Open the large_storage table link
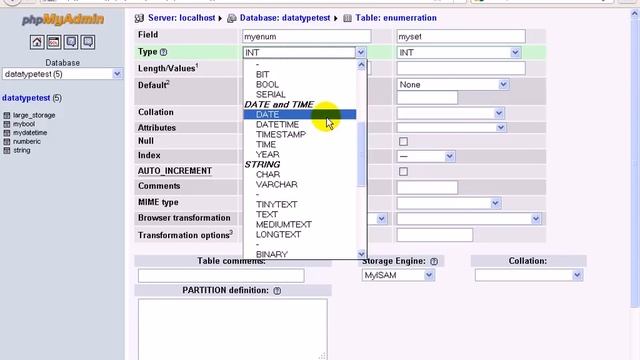Image resolution: width=640 pixels, height=360 pixels. point(34,116)
